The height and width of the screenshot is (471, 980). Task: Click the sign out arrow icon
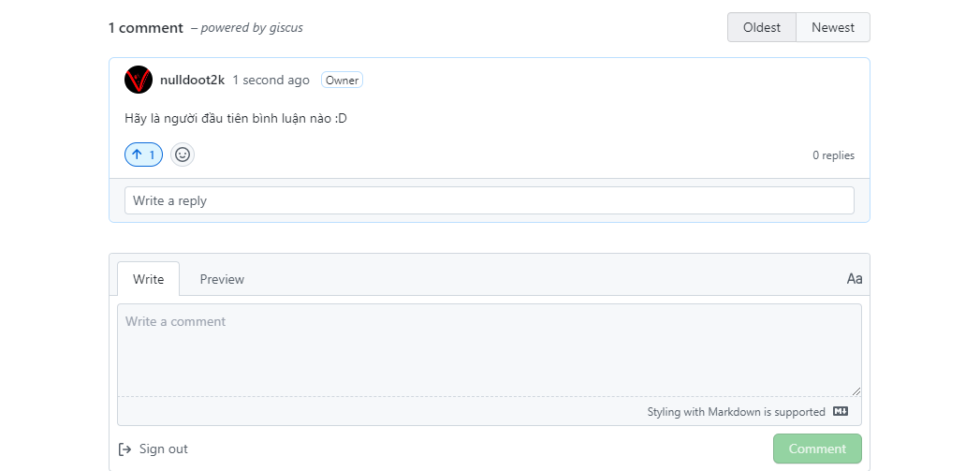click(125, 449)
